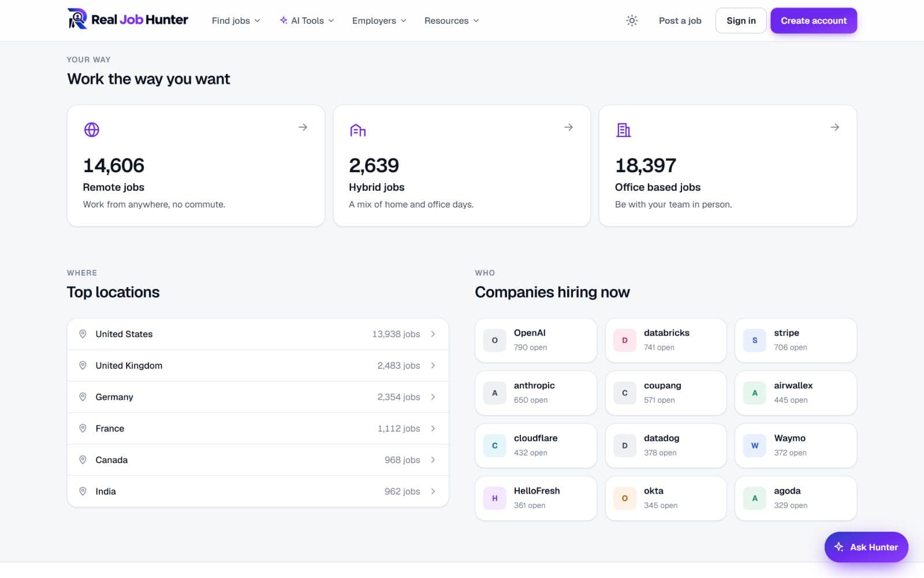Click the okta avatar letter icon
Image resolution: width=924 pixels, height=578 pixels.
pos(624,498)
